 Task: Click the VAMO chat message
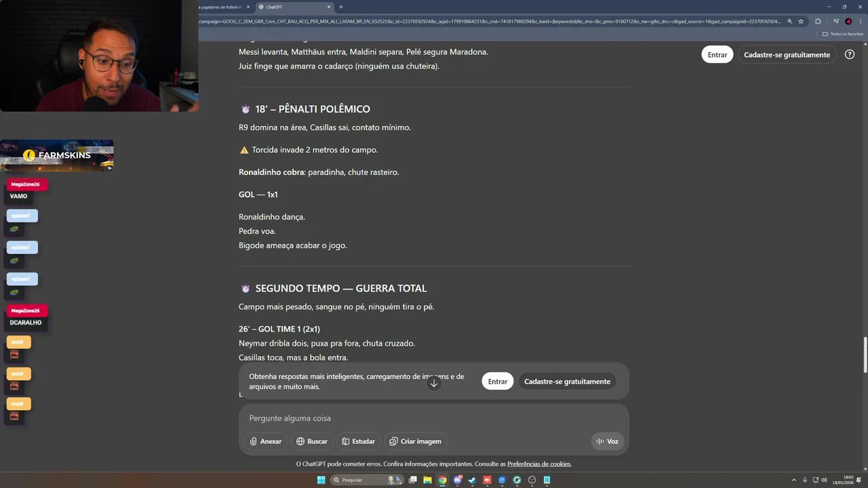point(18,197)
